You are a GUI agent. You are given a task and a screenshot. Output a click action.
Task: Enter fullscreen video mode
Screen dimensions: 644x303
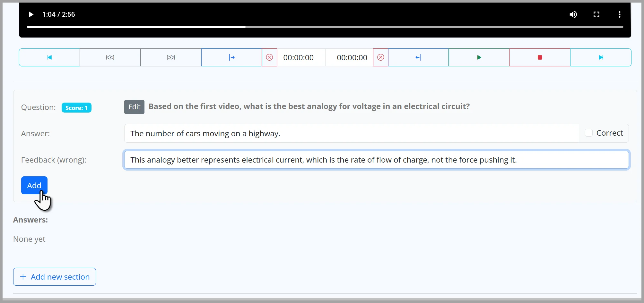pos(596,14)
